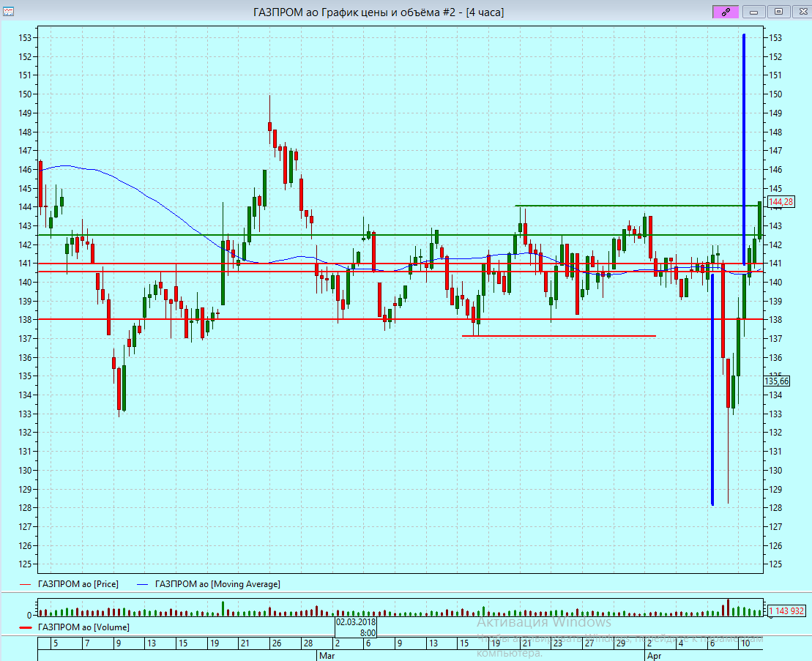Select the tall blue vertical line reaching 153
The width and height of the screenshot is (812, 661).
pos(744,149)
